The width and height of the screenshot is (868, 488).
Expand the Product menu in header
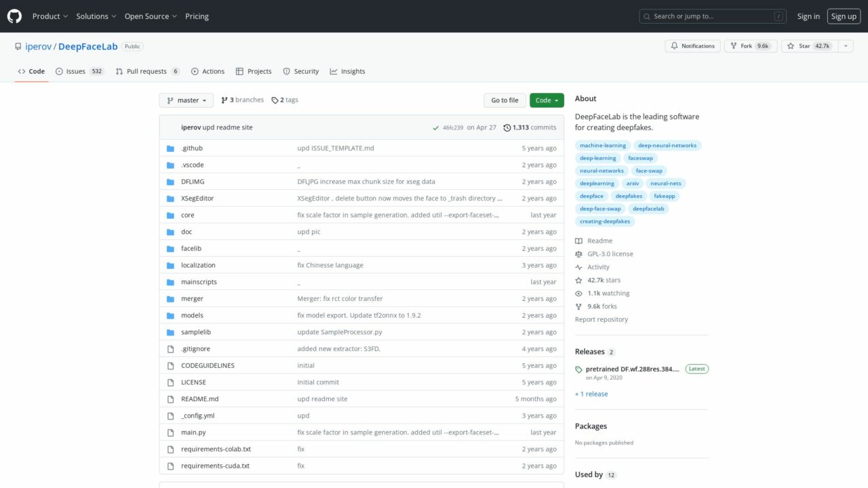pyautogui.click(x=50, y=16)
